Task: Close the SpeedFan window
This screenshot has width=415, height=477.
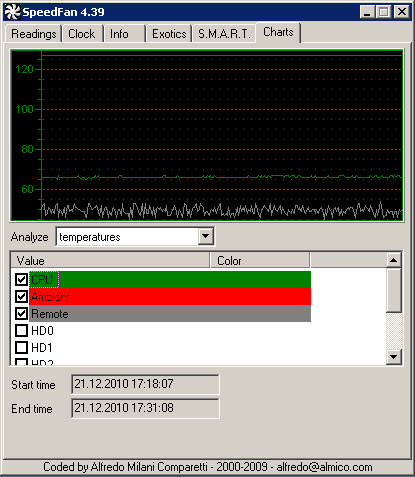Action: 402,12
